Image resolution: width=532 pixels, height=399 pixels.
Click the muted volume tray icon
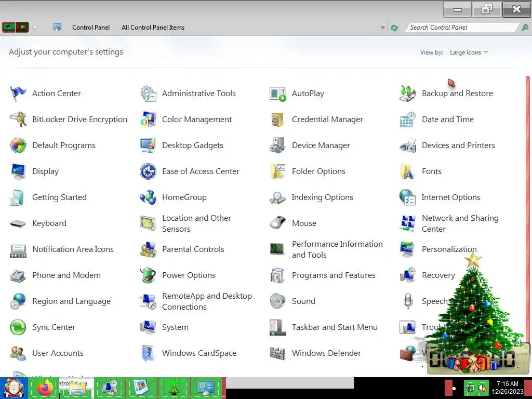482,388
